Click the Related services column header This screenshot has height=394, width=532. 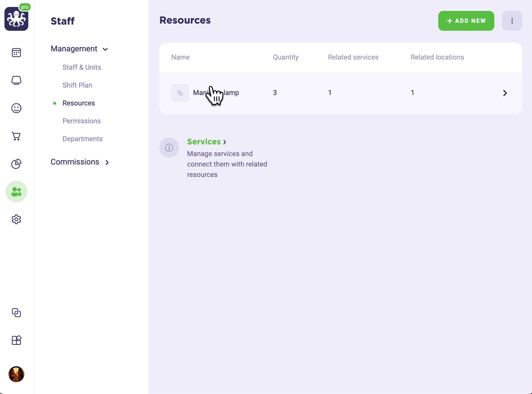pyautogui.click(x=353, y=58)
